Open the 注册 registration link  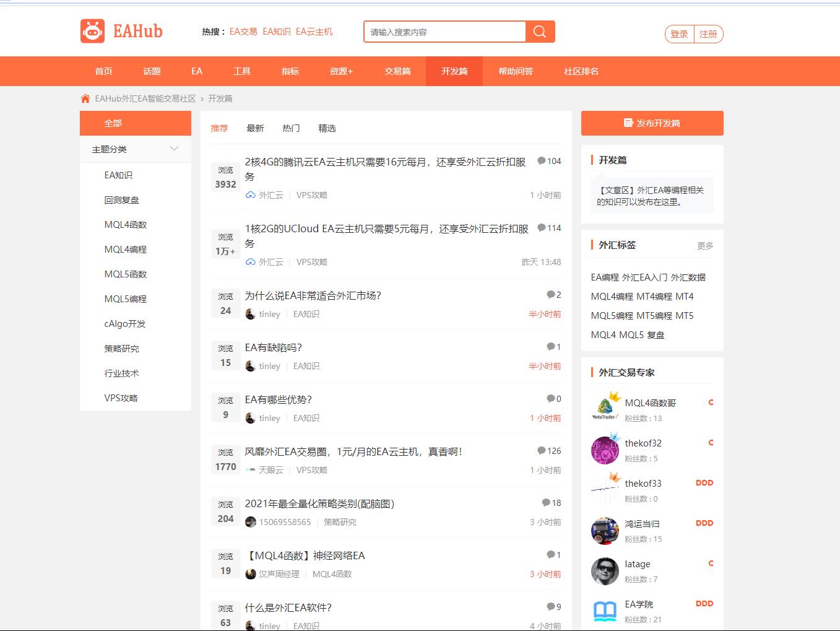pyautogui.click(x=708, y=34)
